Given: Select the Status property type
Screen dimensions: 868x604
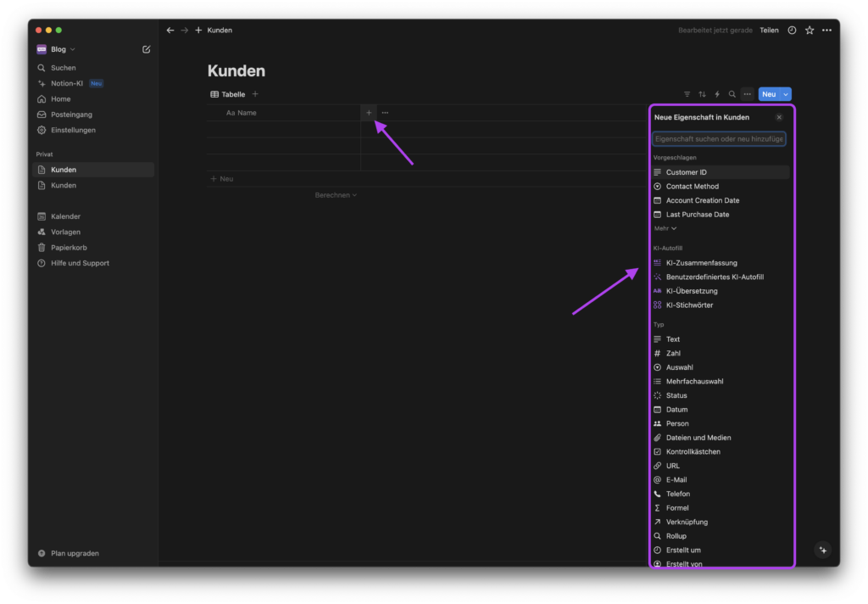Looking at the screenshot, I should 721,395.
